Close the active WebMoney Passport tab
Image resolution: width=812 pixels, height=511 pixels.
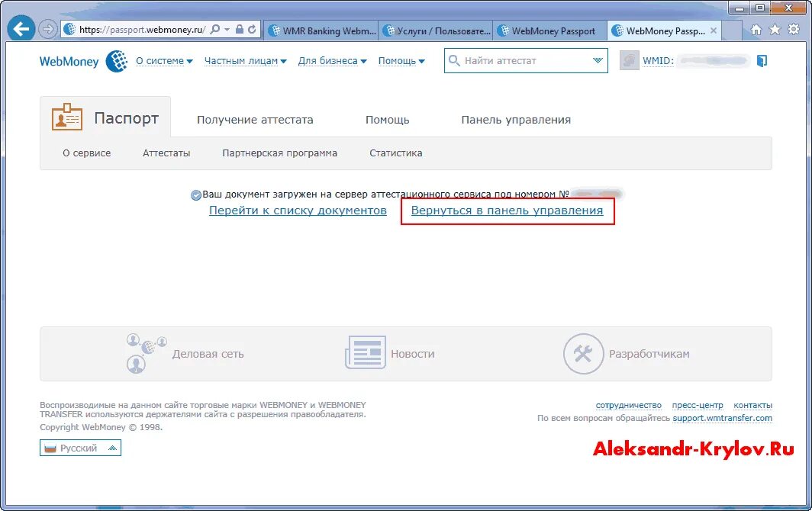pyautogui.click(x=714, y=31)
